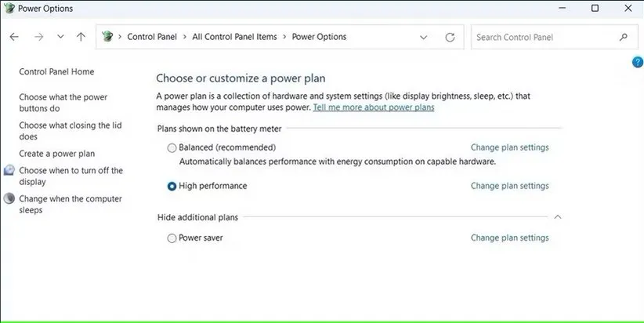
Task: Go to All Control Panel Items breadcrumb
Action: (x=233, y=37)
